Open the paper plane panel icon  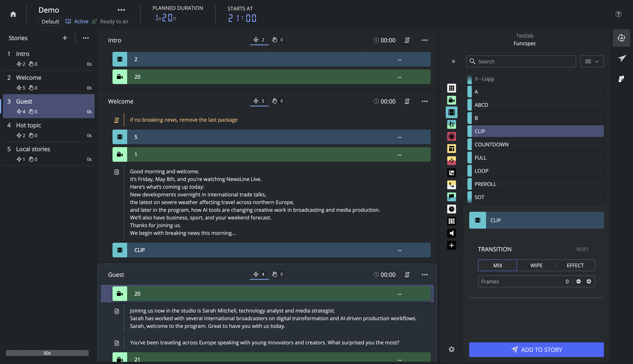622,58
